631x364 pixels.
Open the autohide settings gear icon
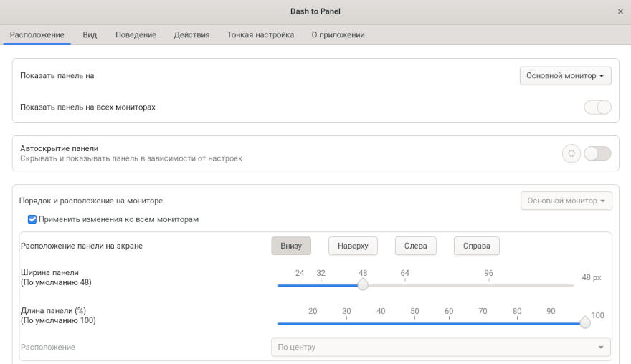[571, 153]
